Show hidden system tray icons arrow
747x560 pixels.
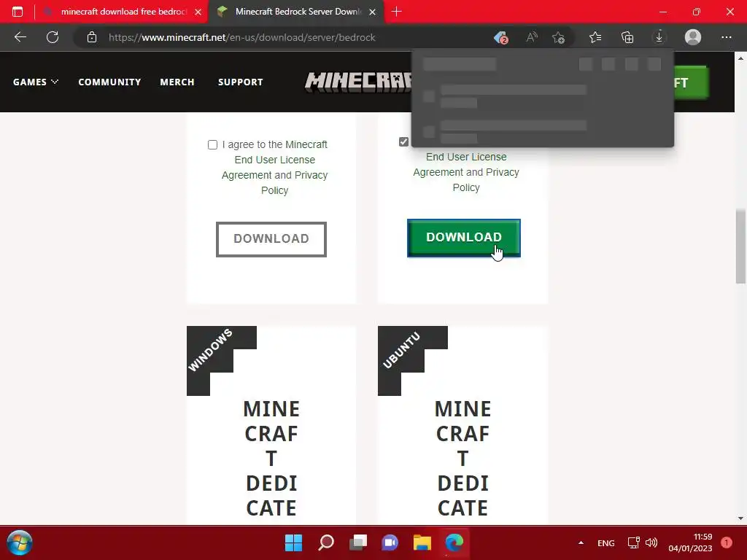click(581, 542)
